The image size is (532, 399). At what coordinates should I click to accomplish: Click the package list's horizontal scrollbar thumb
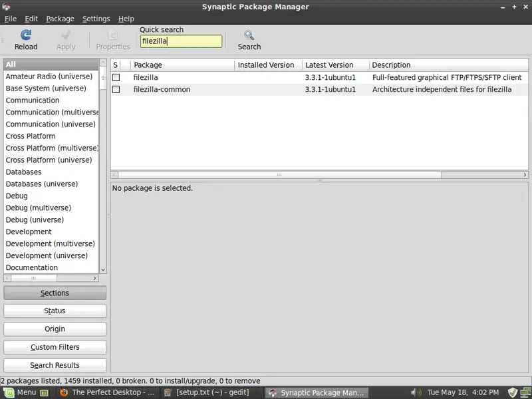pos(279,175)
